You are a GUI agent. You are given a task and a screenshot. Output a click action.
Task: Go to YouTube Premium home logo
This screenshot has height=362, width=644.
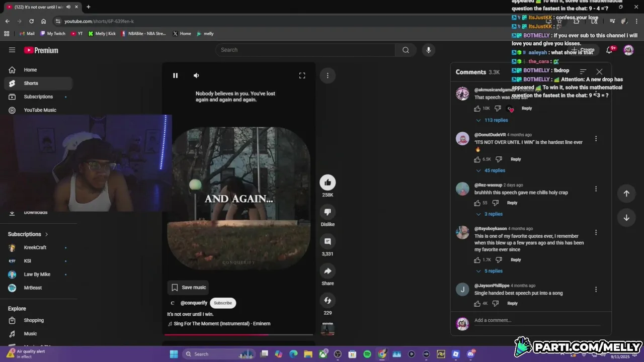coord(41,50)
